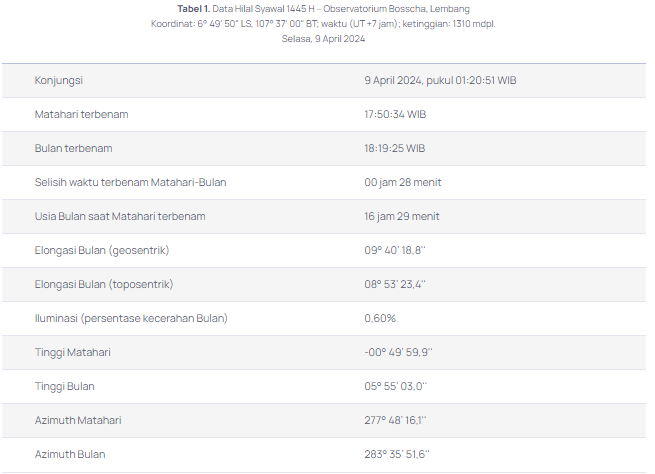The image size is (655, 474).
Task: Select the 'Matahari terbenam' label
Action: (x=81, y=114)
